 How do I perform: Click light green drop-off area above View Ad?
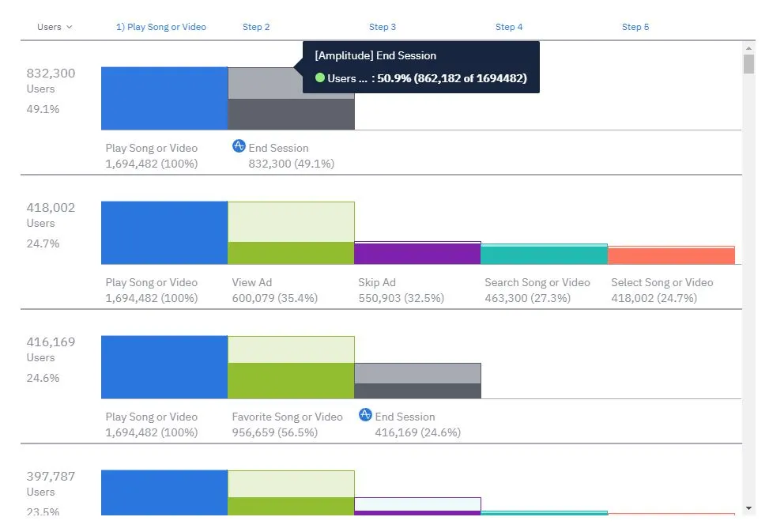(292, 222)
